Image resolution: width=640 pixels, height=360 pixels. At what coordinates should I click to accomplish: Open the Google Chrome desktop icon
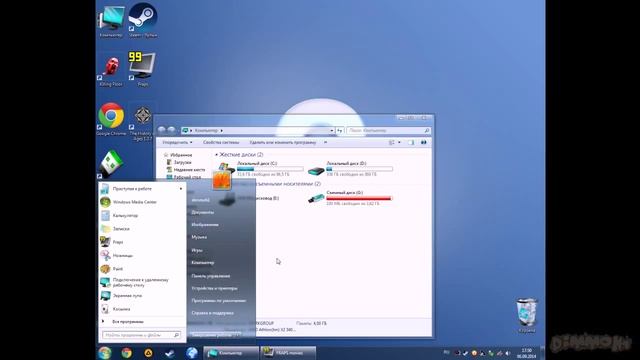coord(111,119)
